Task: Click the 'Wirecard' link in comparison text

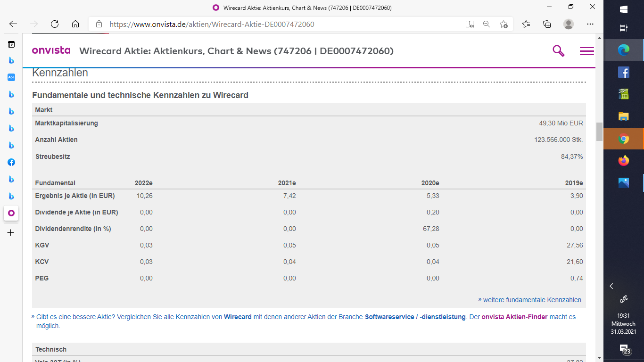Action: point(238,317)
